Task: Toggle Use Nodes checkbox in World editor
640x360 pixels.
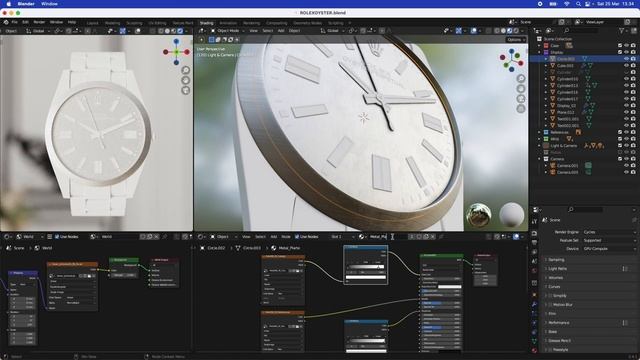Action: [x=57, y=237]
